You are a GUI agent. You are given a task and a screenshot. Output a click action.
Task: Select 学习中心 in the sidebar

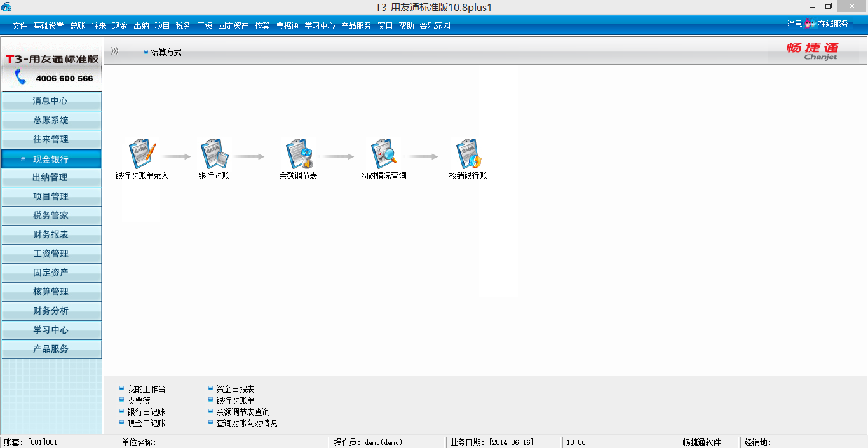point(51,330)
